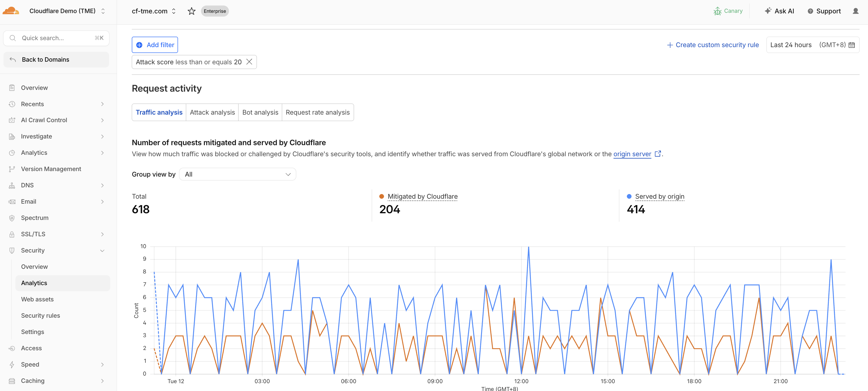Open the Canary bug icon
Screen dimensions: 868x391
tap(717, 11)
